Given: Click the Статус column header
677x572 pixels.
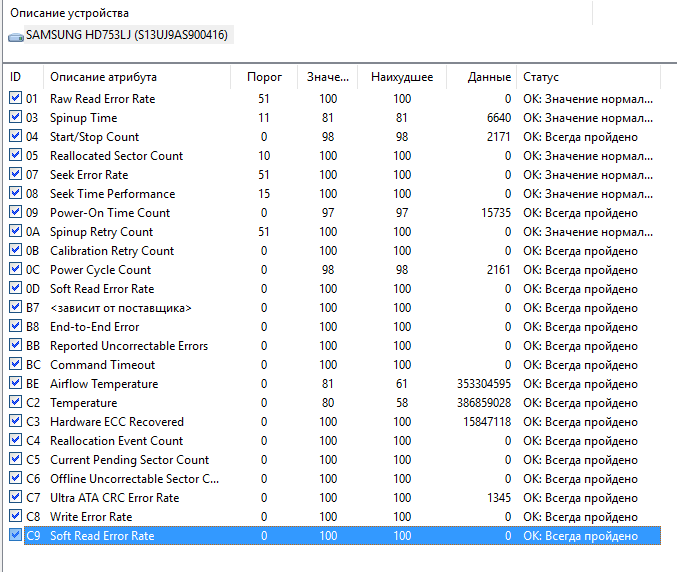Looking at the screenshot, I should point(588,77).
